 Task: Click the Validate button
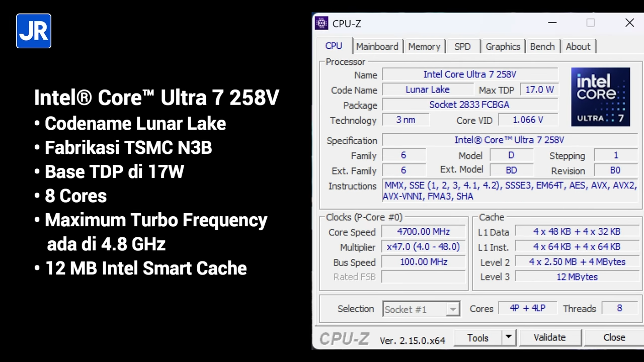click(x=550, y=337)
